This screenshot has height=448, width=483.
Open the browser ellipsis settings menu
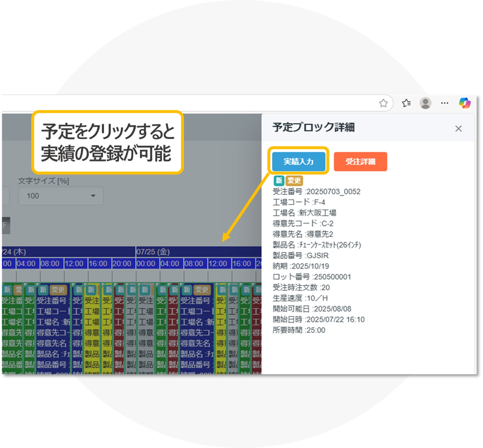(445, 103)
